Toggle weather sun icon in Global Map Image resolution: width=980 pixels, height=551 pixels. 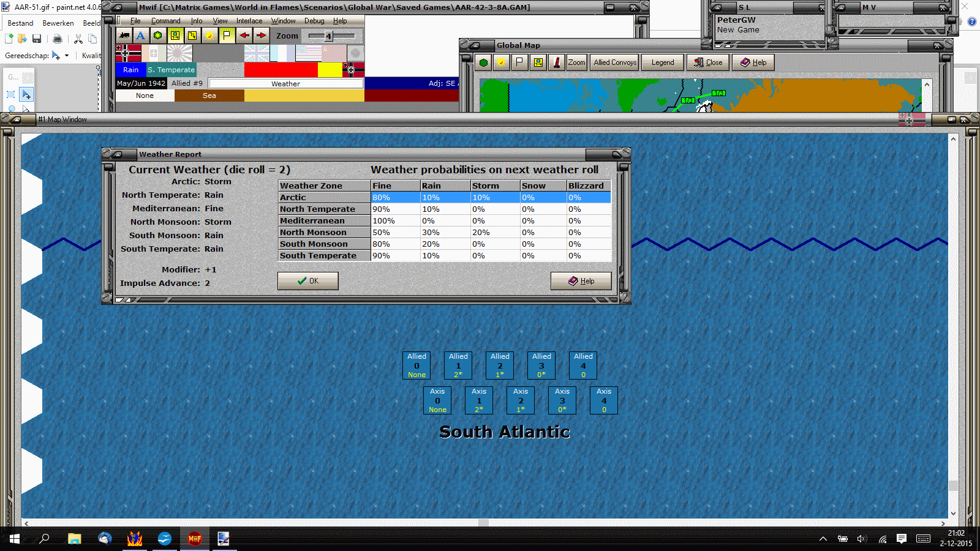click(502, 62)
